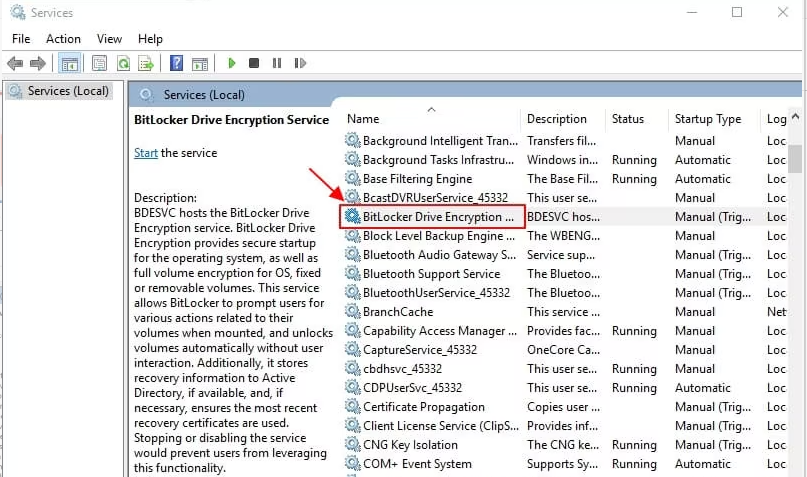This screenshot has height=477, width=807.
Task: Toggle Show/Hide Console Tree toolbar icon
Action: tap(69, 63)
